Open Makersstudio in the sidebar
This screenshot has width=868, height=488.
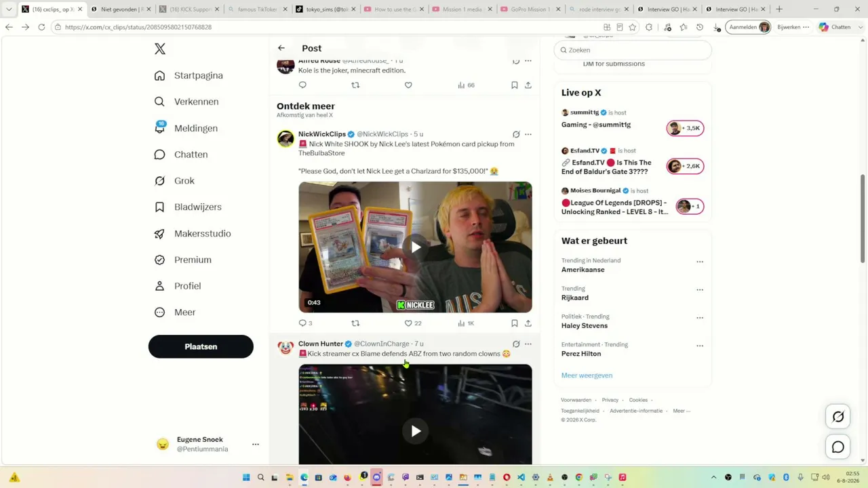coord(193,233)
